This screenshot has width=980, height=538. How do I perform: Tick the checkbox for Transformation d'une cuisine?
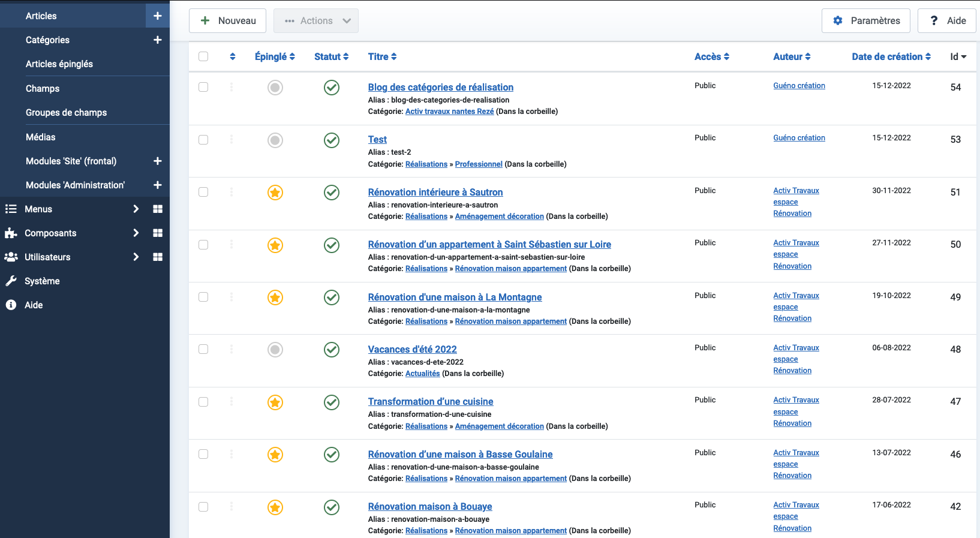tap(203, 402)
